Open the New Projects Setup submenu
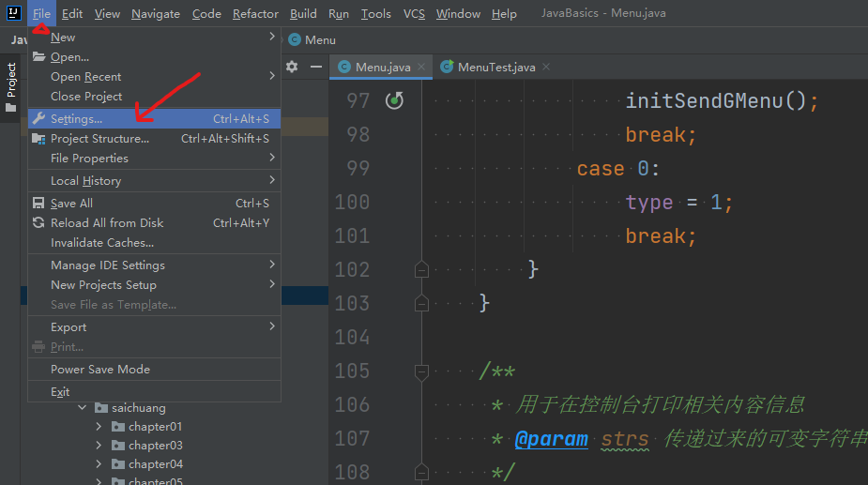Viewport: 868px width, 485px height. 154,285
